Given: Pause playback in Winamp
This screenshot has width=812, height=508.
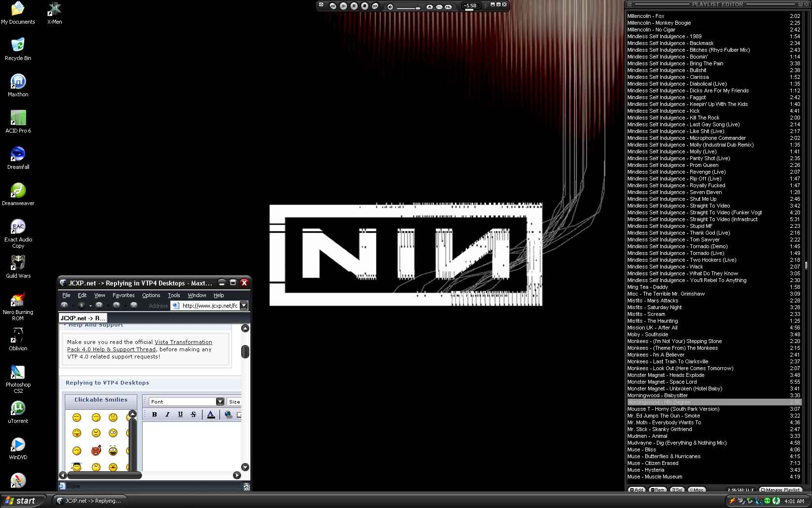Looking at the screenshot, I should 354,6.
